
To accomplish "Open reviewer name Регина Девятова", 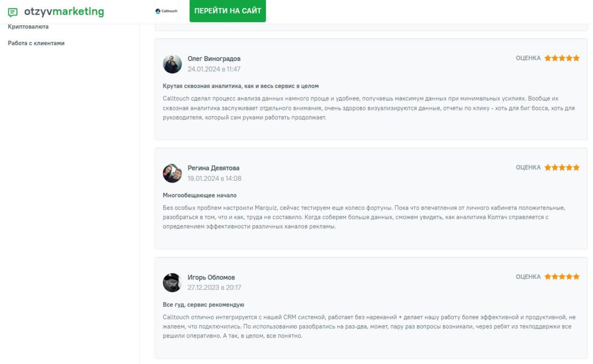I will pos(213,168).
